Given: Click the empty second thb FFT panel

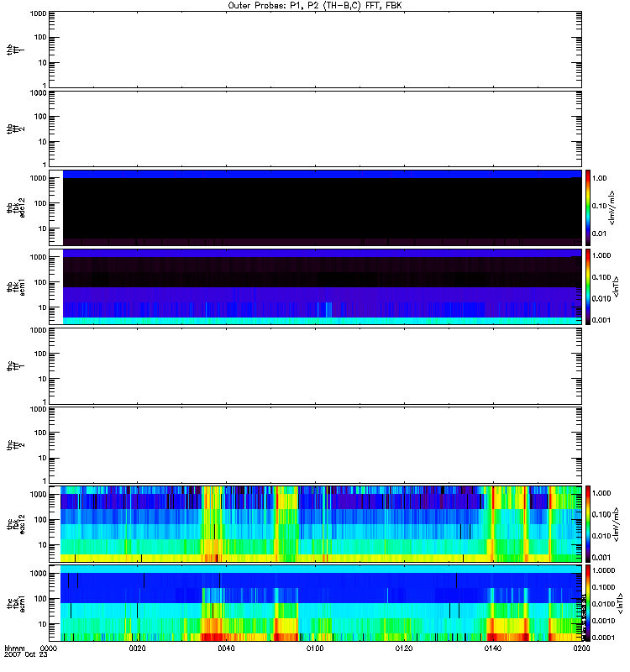Looking at the screenshot, I should point(315,127).
